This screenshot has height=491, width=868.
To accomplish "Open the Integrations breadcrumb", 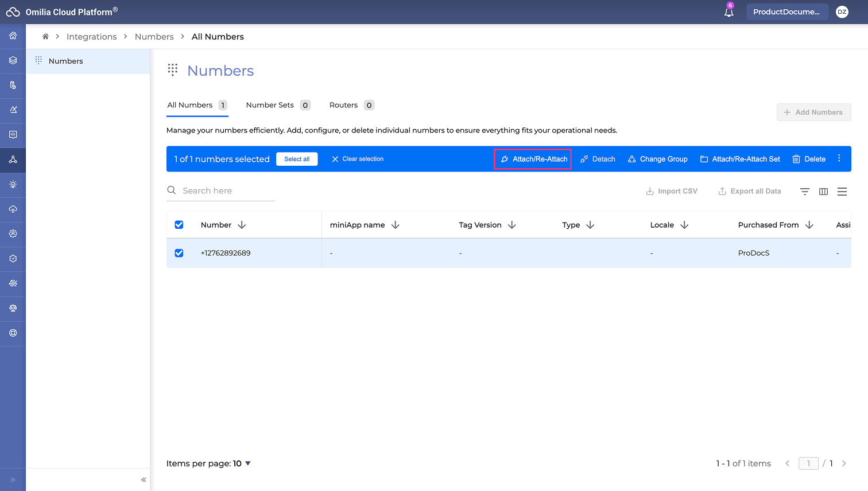I will [x=91, y=37].
